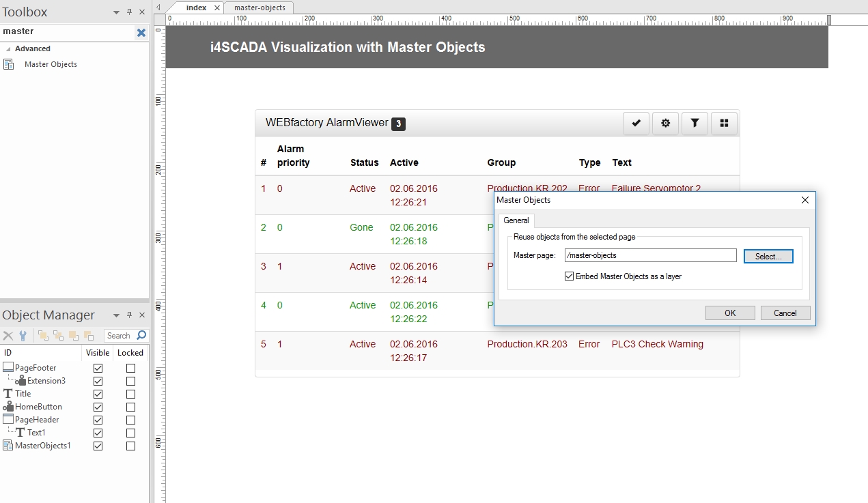The image size is (868, 503).
Task: Pin the Toolbox panel
Action: coord(129,12)
